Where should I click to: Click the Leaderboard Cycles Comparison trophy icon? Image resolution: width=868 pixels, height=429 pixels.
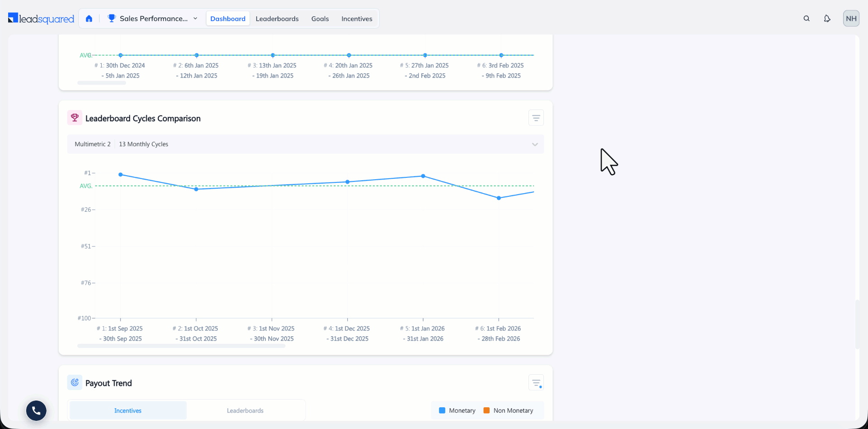coord(75,118)
